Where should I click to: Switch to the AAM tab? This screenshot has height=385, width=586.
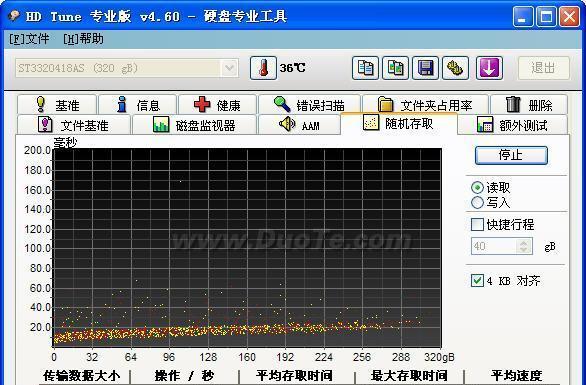point(299,125)
